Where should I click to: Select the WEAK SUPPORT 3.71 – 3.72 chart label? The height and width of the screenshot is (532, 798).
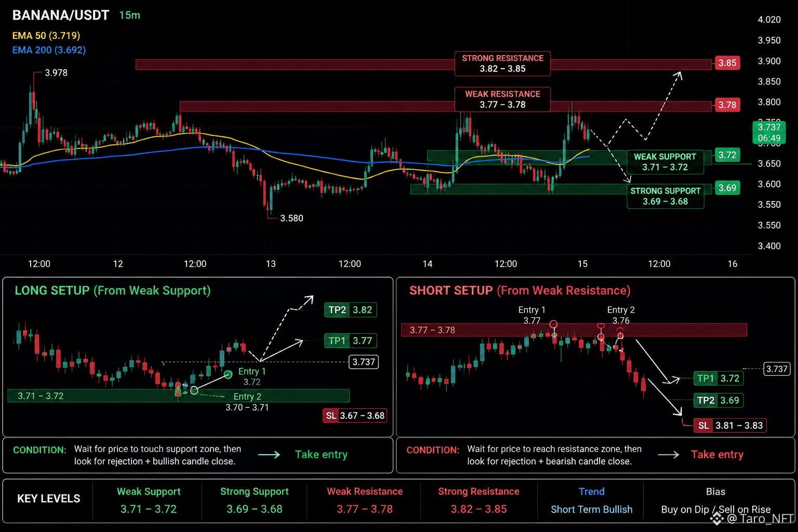tap(665, 162)
